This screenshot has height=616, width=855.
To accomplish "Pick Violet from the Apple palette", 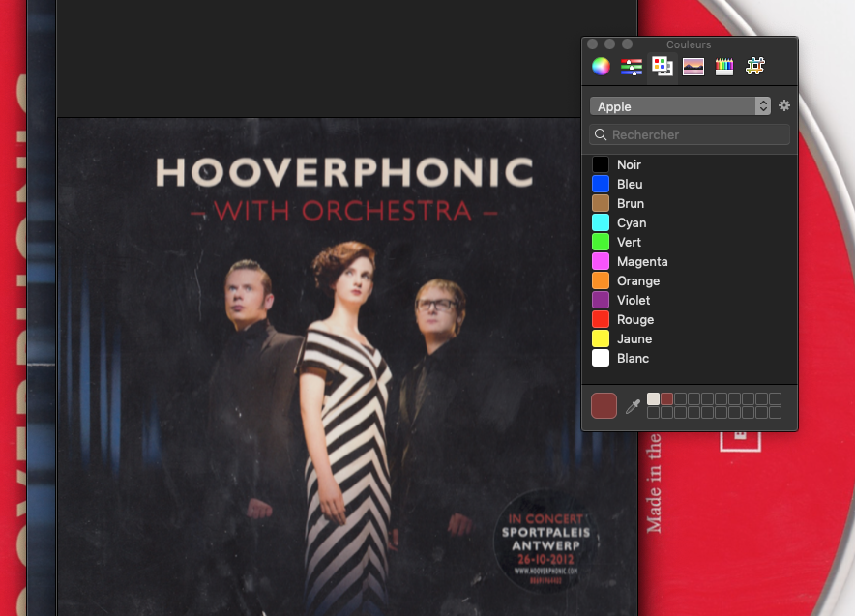I will (x=690, y=301).
